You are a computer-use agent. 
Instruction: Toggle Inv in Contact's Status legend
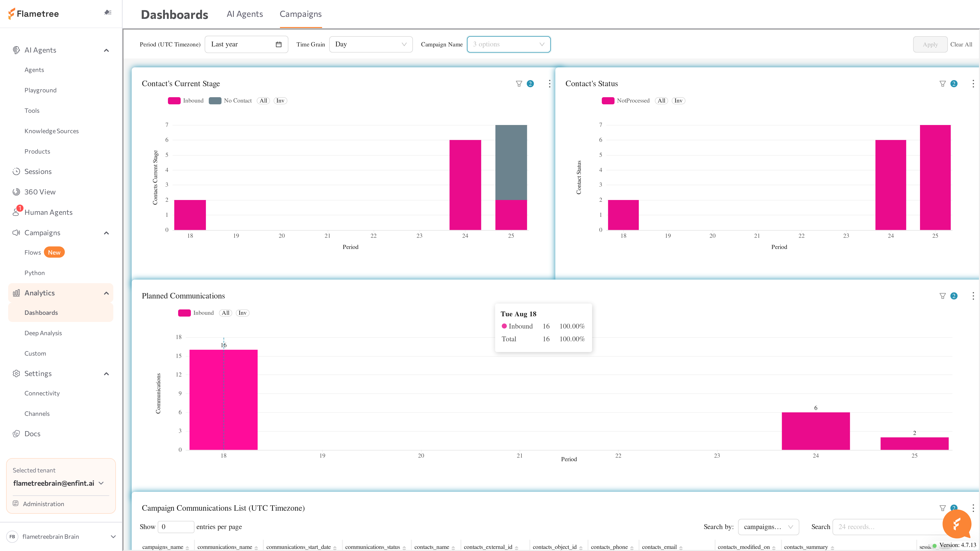[x=678, y=101]
